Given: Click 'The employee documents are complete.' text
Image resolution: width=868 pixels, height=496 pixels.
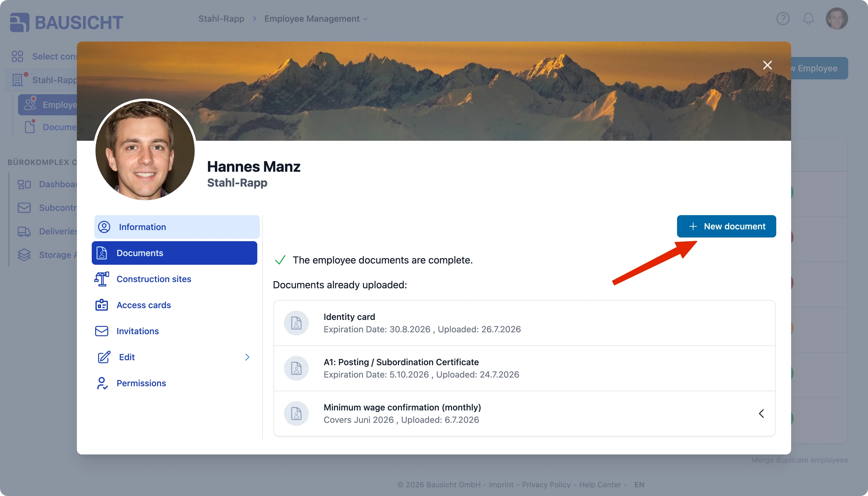Looking at the screenshot, I should [x=383, y=260].
